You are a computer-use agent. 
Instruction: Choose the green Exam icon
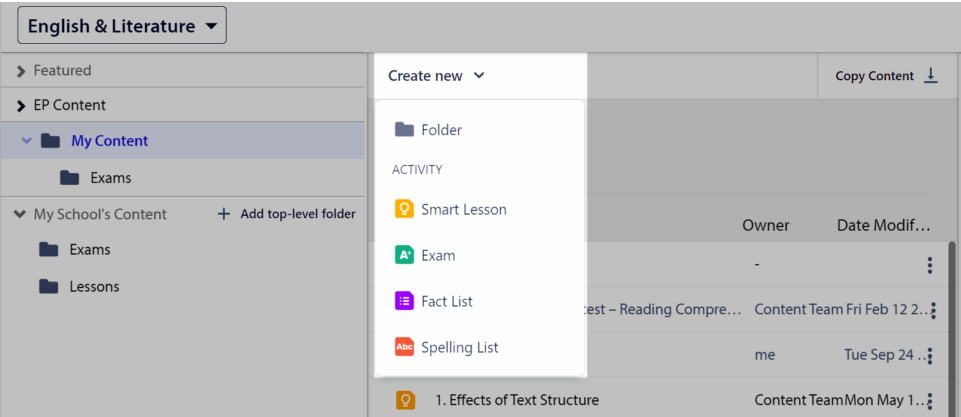(405, 255)
